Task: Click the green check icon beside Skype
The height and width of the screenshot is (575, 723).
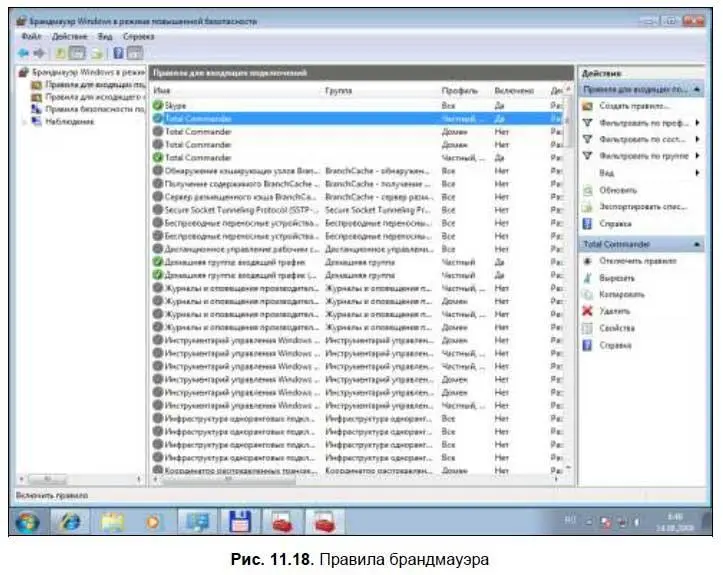Action: [x=158, y=106]
